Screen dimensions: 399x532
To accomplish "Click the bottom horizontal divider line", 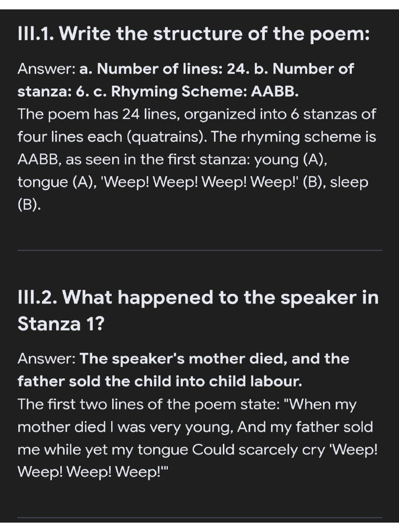I will [x=199, y=518].
